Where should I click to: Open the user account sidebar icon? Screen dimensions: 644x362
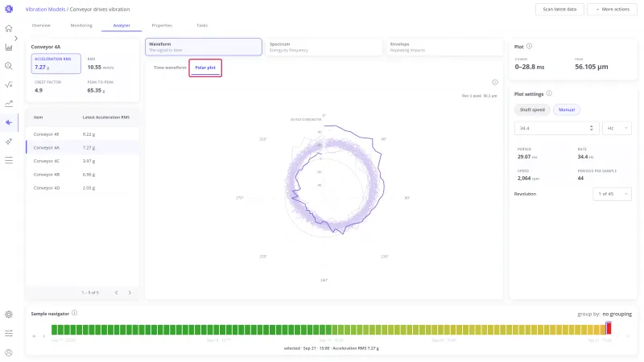coord(9,352)
